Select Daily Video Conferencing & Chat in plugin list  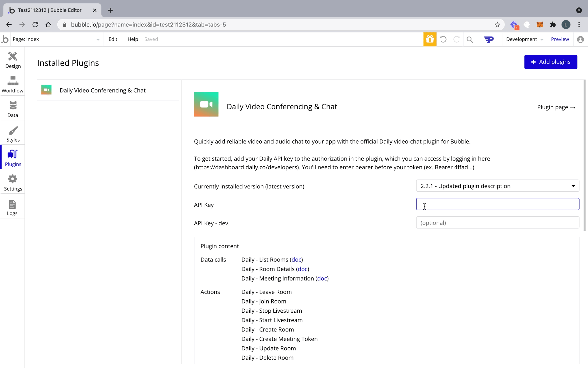108,90
